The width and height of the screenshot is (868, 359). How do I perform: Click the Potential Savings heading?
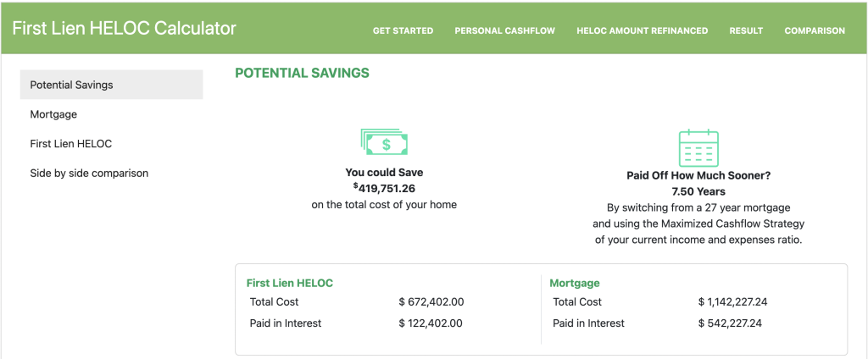coord(302,73)
